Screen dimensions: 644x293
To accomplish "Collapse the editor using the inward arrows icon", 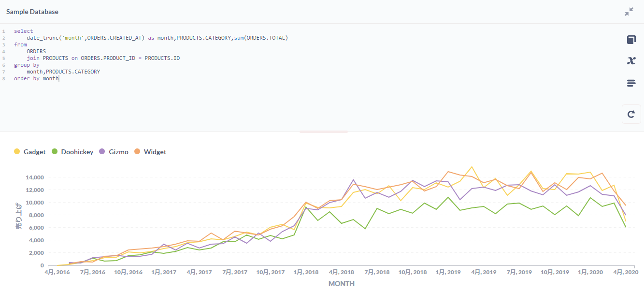I will coord(629,11).
